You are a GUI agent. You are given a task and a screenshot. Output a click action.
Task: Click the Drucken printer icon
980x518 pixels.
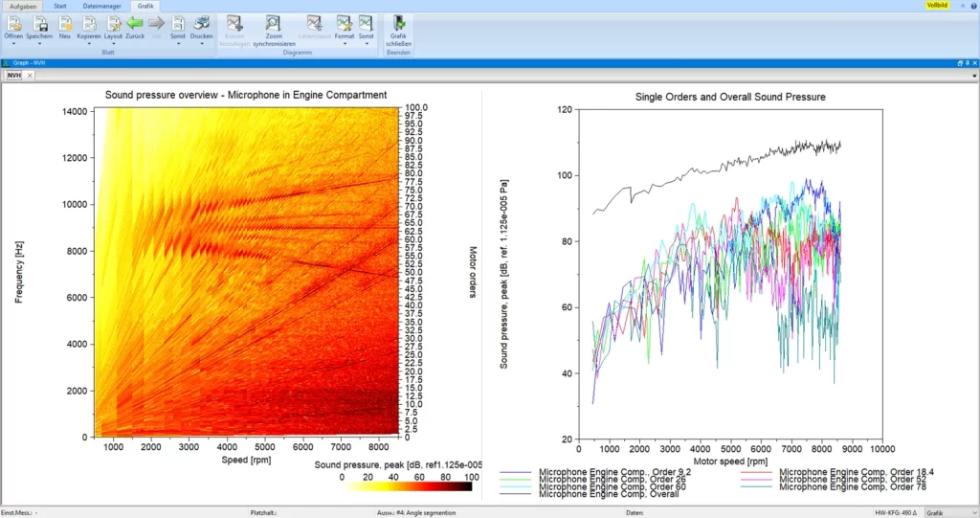coord(202,23)
